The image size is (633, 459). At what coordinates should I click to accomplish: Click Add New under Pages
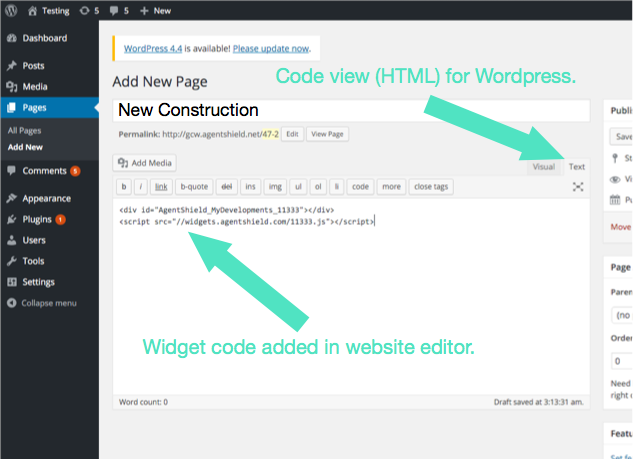pyautogui.click(x=25, y=147)
